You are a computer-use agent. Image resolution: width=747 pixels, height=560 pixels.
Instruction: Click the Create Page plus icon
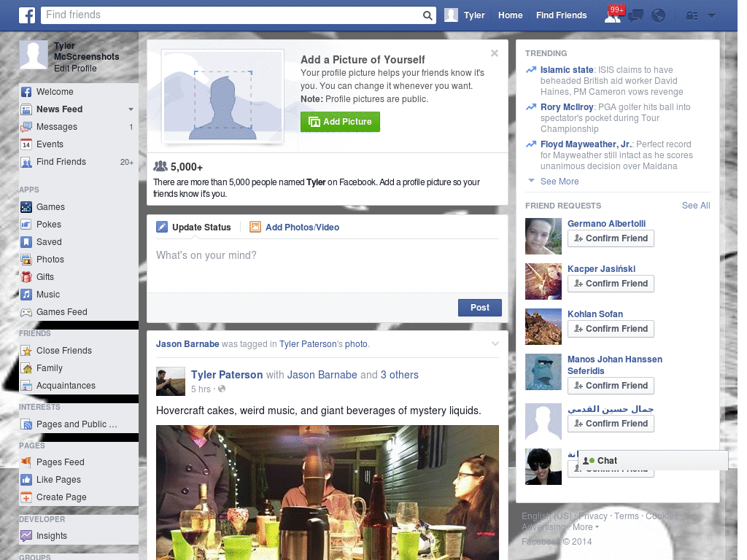pyautogui.click(x=26, y=497)
